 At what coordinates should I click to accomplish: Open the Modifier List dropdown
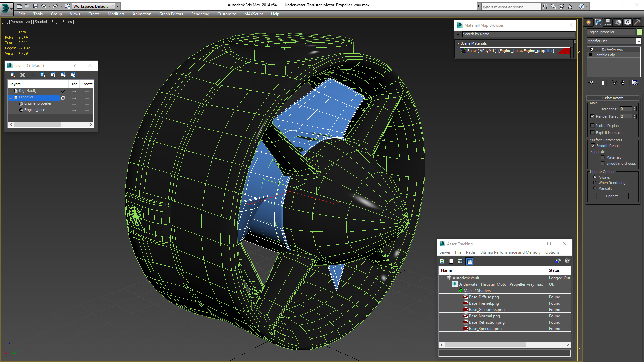[638, 41]
